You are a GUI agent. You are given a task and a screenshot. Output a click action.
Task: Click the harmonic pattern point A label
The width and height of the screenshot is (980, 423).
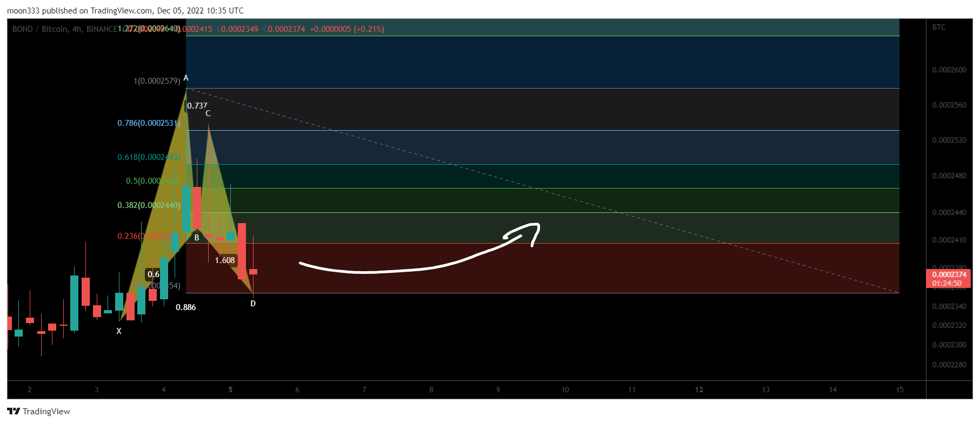(x=186, y=78)
